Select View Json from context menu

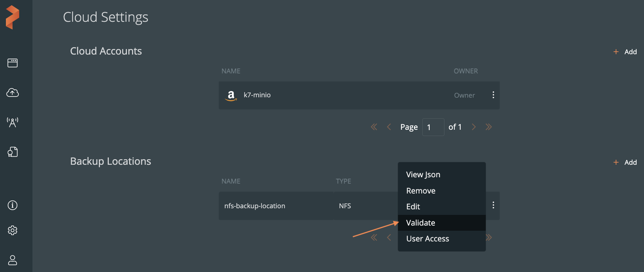(423, 175)
